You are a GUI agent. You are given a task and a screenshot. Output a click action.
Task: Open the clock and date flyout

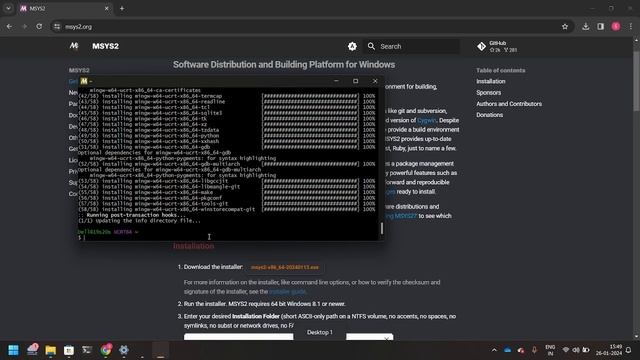point(609,350)
